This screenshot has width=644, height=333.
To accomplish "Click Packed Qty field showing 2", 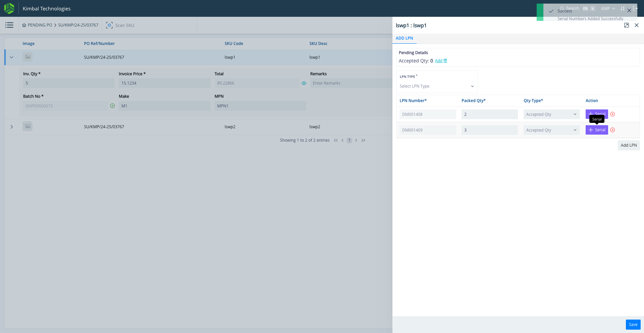I will 489,114.
